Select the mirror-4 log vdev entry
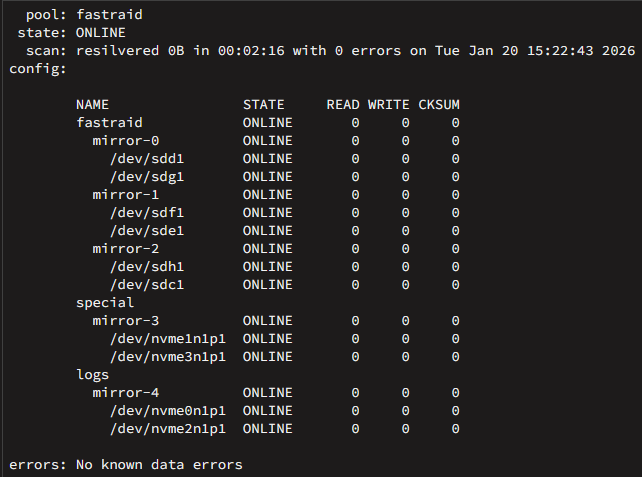The width and height of the screenshot is (642, 477). point(126,393)
